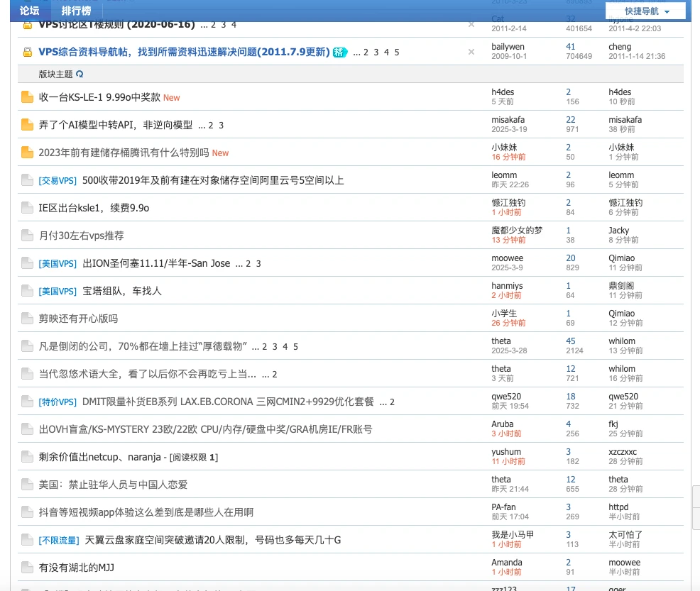Click folder icon for 收一台KS-LE-1 thread
Screen dimensions: 700x591
[27, 97]
